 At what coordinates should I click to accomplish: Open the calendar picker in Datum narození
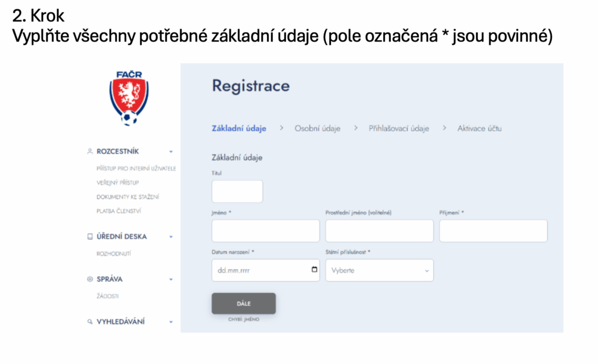click(x=315, y=270)
